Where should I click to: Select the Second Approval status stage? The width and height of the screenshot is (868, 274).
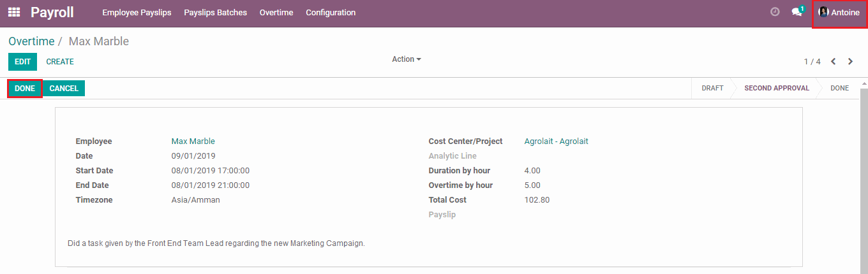coord(777,89)
